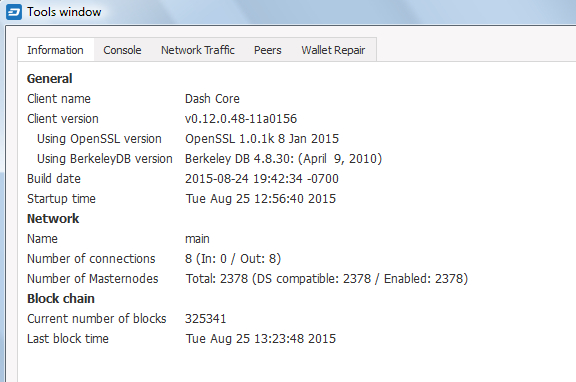Click the last block time value
This screenshot has height=382, width=576.
[260, 339]
